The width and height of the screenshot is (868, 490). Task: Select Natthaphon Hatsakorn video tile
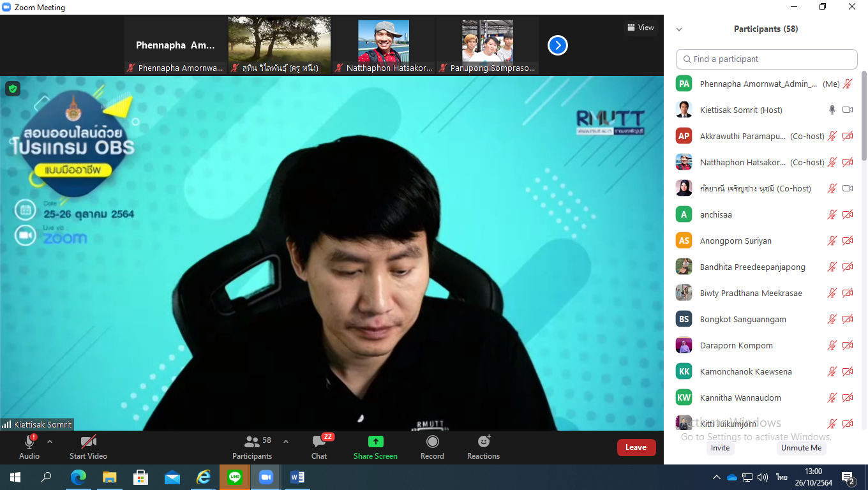coord(384,45)
